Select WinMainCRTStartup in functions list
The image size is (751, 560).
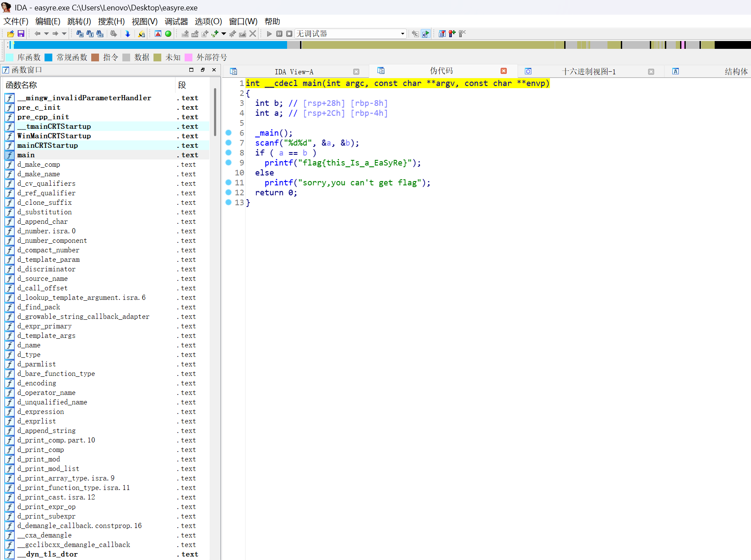(54, 136)
